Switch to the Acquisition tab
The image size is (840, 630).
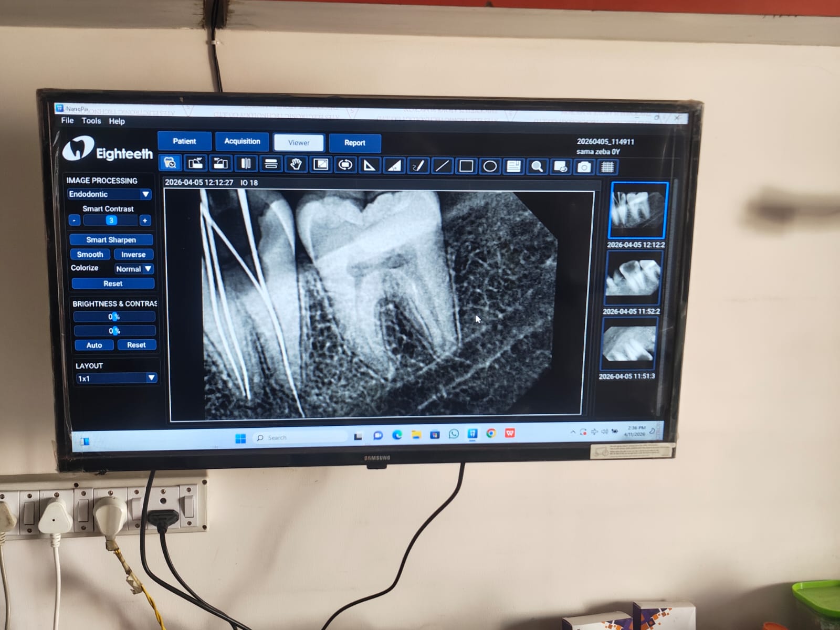point(242,141)
